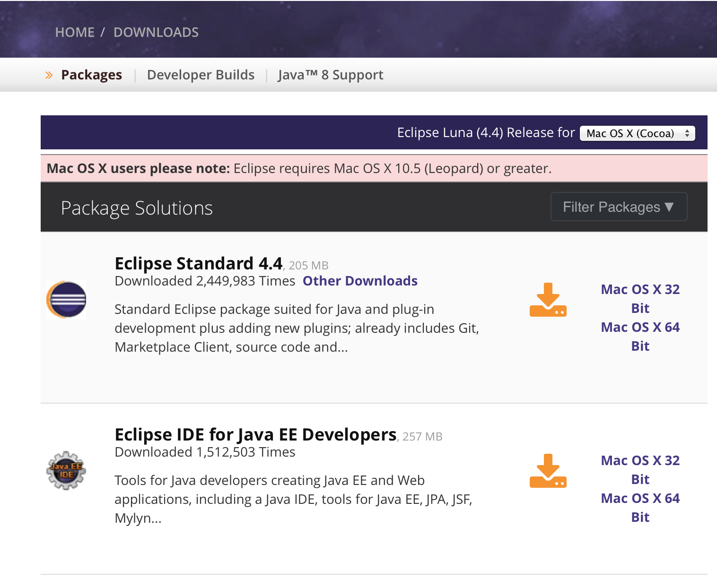
Task: Click the Java EE IDE gear icon
Action: click(x=66, y=471)
